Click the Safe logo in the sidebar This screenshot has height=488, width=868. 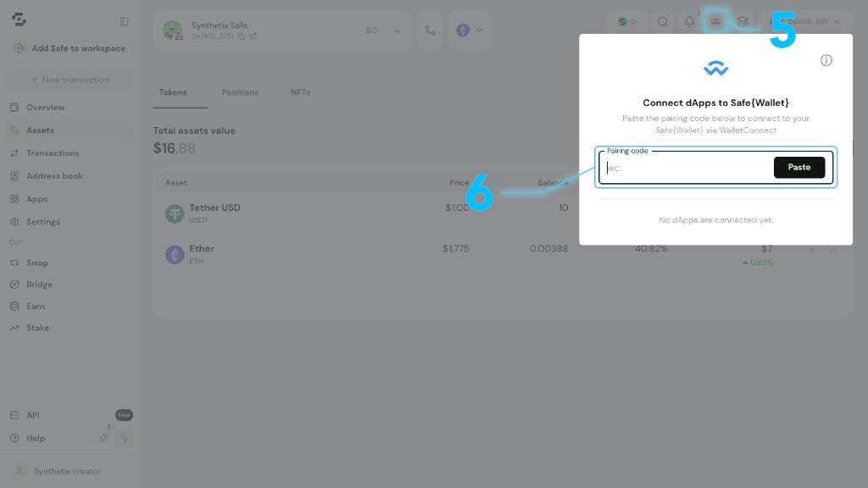pyautogui.click(x=19, y=20)
